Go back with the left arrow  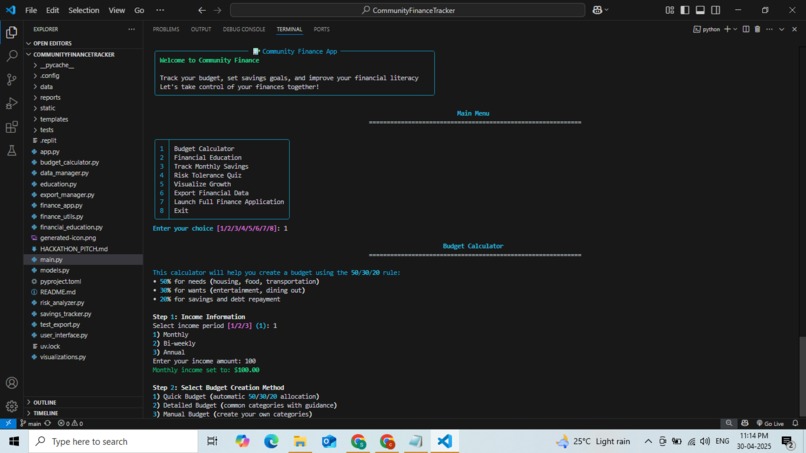(x=202, y=10)
